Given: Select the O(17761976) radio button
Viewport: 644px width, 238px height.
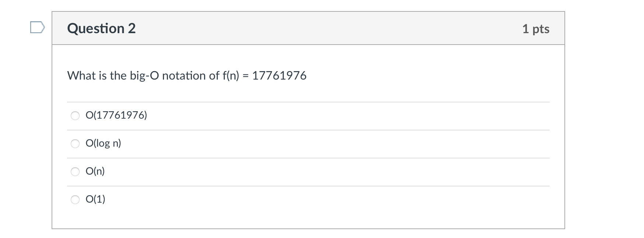Looking at the screenshot, I should pyautogui.click(x=75, y=116).
